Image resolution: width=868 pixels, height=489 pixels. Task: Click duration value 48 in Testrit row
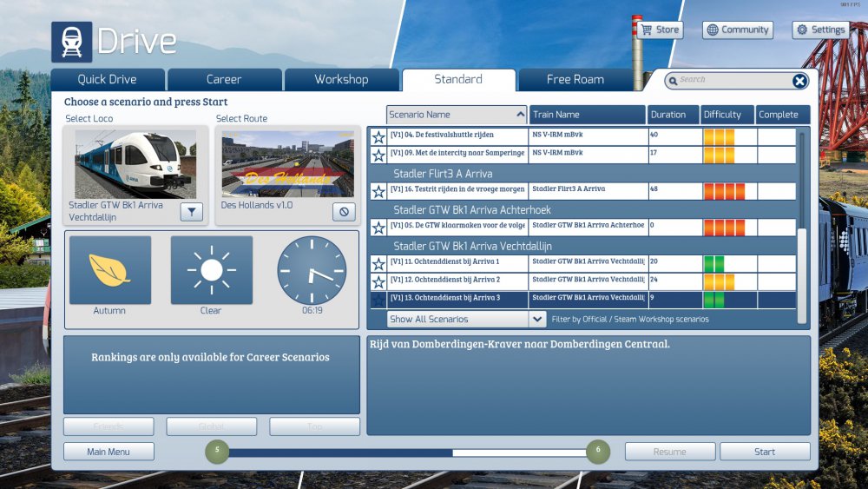[654, 188]
